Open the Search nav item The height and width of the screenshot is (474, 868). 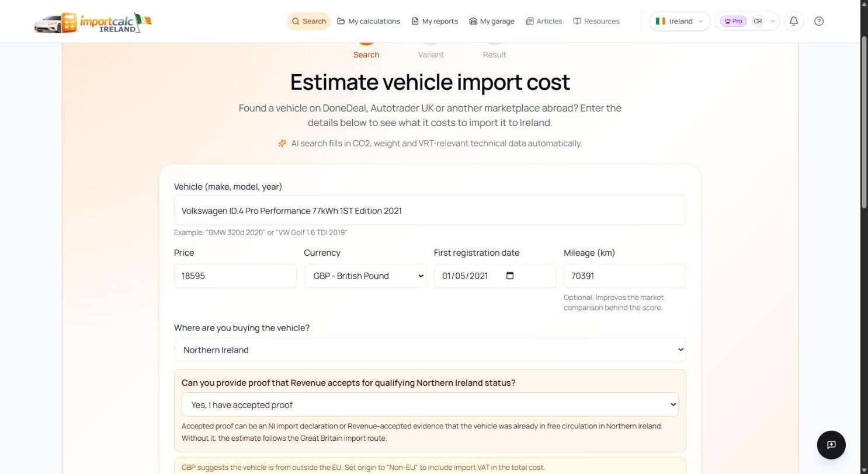[x=308, y=21]
